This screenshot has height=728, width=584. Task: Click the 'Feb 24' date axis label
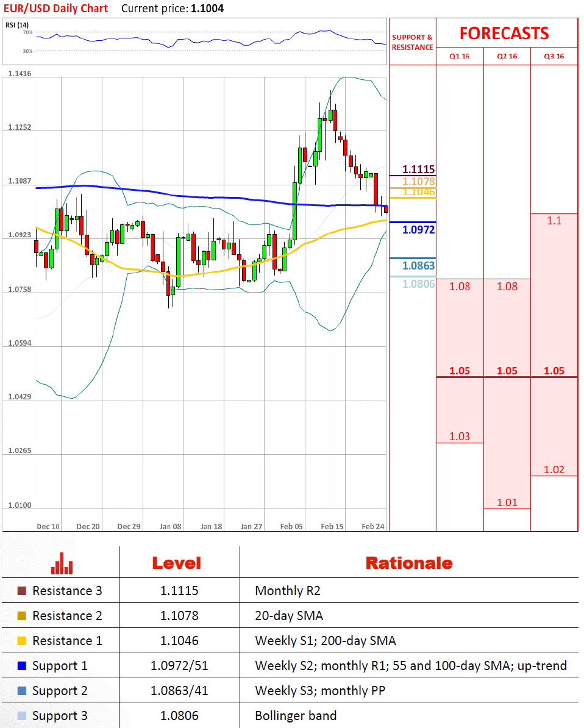click(x=373, y=527)
